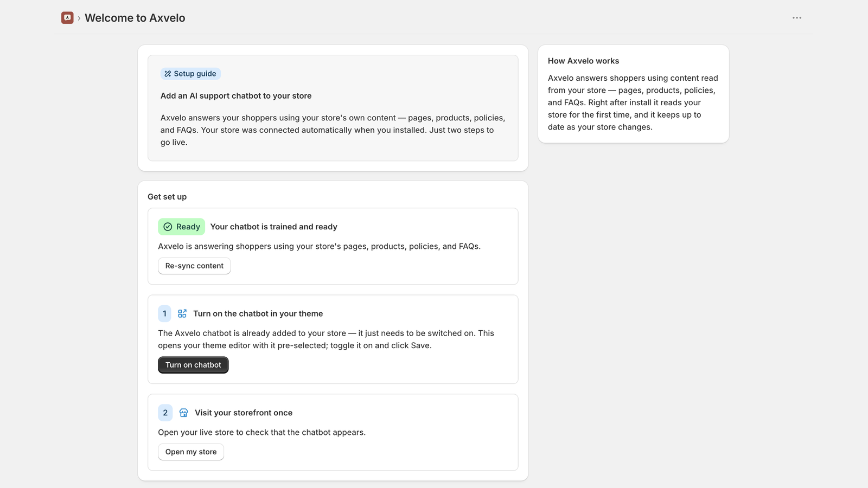Click the 'Axvelo is answering shoppers' description line
This screenshot has height=488, width=868.
tap(320, 246)
